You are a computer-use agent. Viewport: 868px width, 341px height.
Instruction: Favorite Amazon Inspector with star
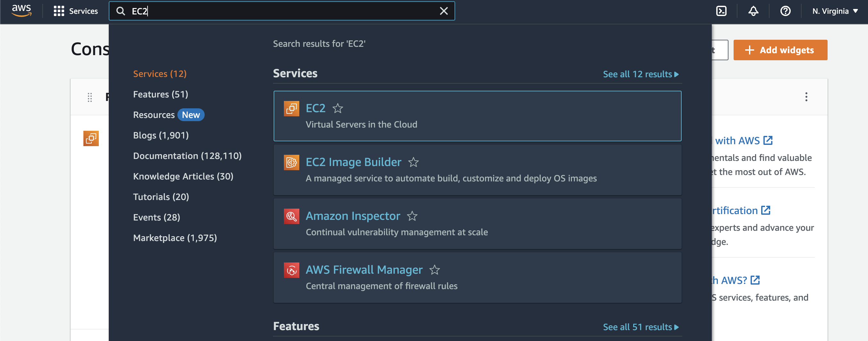pyautogui.click(x=412, y=216)
